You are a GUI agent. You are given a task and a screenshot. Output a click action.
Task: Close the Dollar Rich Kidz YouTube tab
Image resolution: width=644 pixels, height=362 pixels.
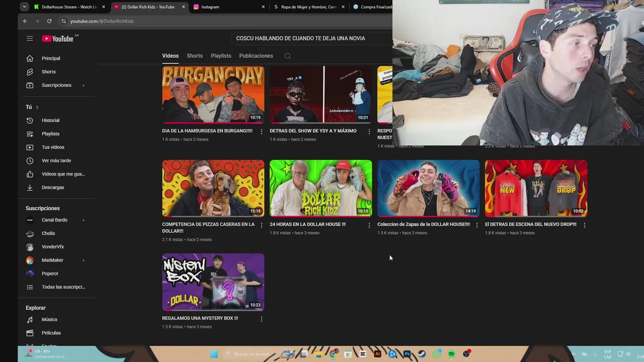183,7
